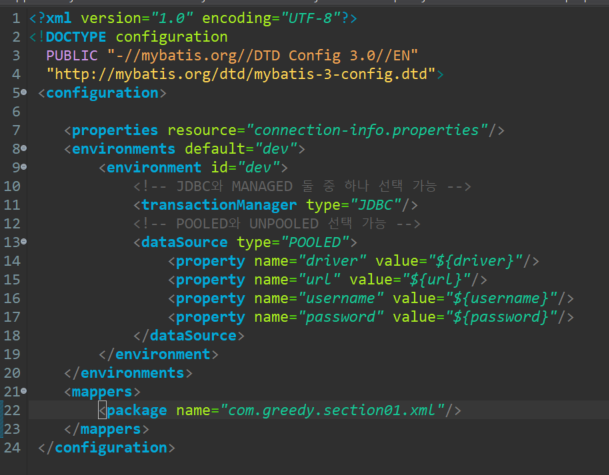Click the transactionManager tag name
Image resolution: width=609 pixels, height=475 pixels.
(x=219, y=205)
